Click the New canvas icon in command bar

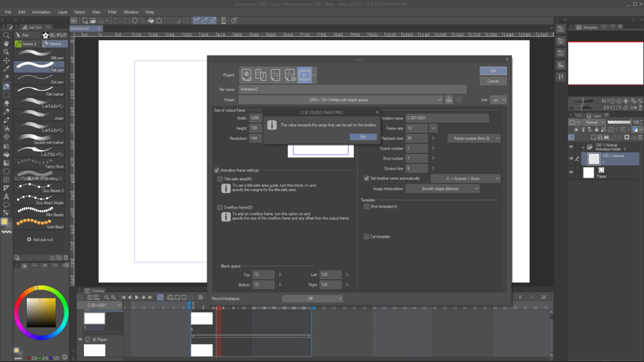pos(85,21)
